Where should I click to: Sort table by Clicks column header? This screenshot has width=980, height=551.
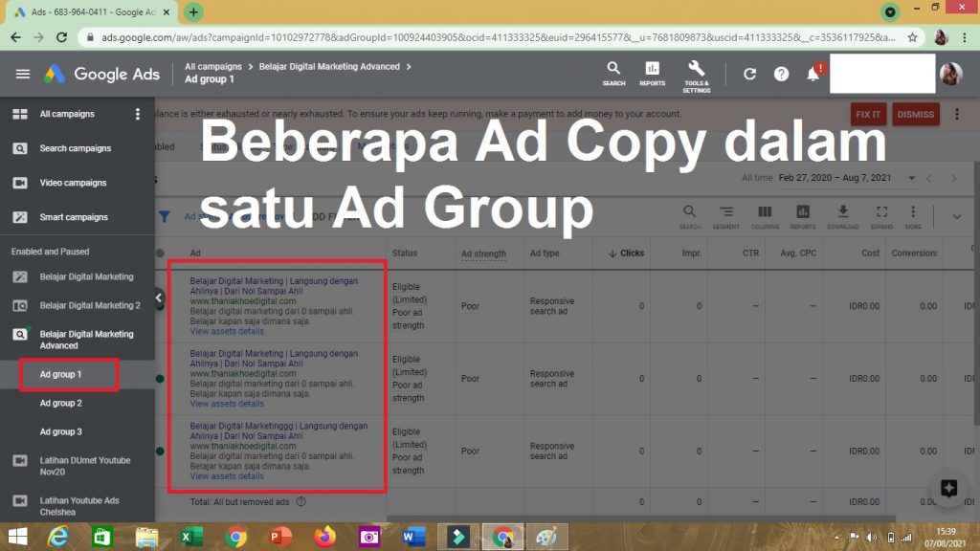click(x=626, y=253)
